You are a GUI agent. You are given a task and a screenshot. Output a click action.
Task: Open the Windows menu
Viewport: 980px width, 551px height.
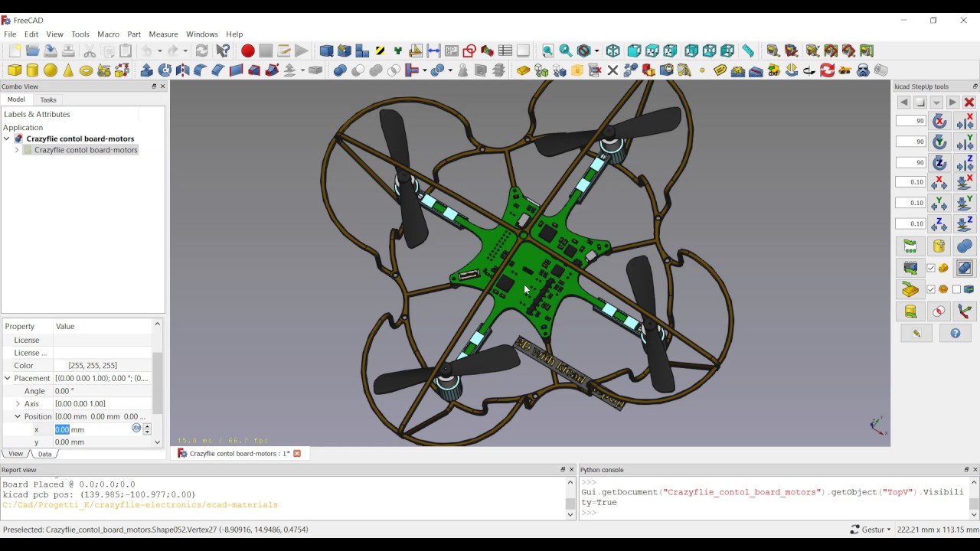(x=202, y=34)
